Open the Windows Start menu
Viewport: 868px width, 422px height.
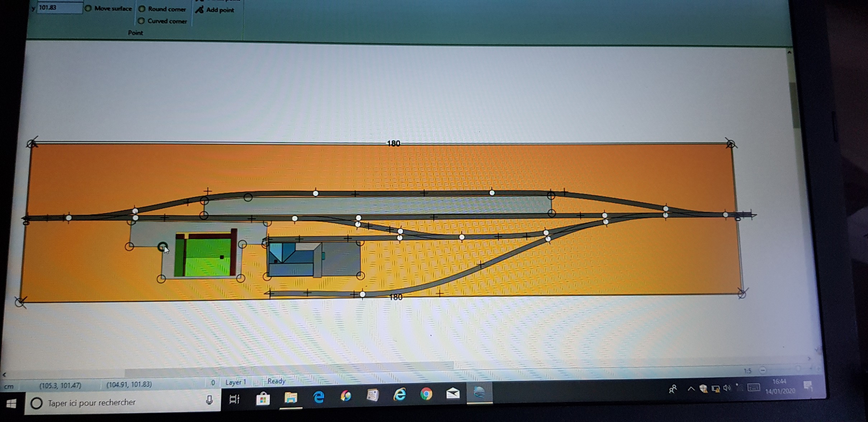tap(11, 404)
